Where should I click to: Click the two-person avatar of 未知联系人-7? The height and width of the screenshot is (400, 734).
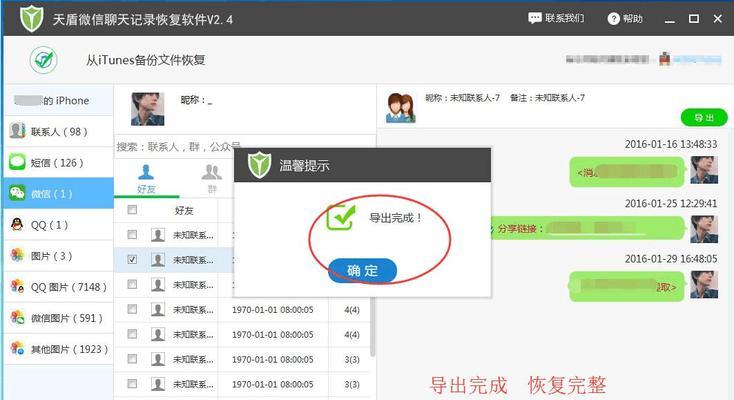[400, 108]
